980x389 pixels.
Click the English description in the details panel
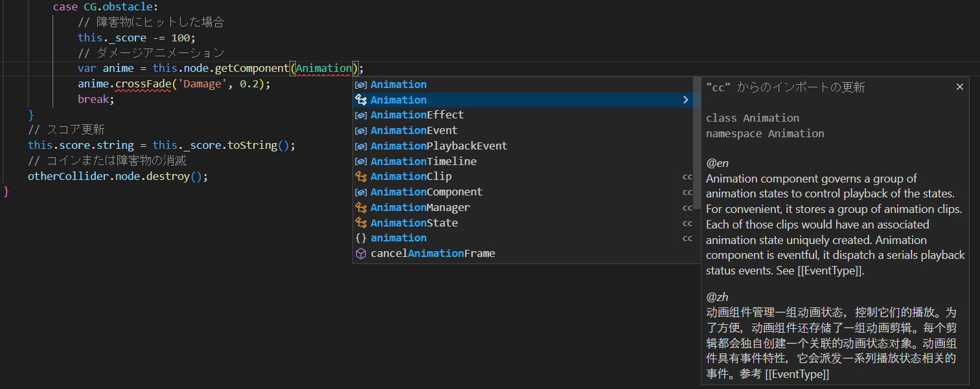tap(835, 225)
